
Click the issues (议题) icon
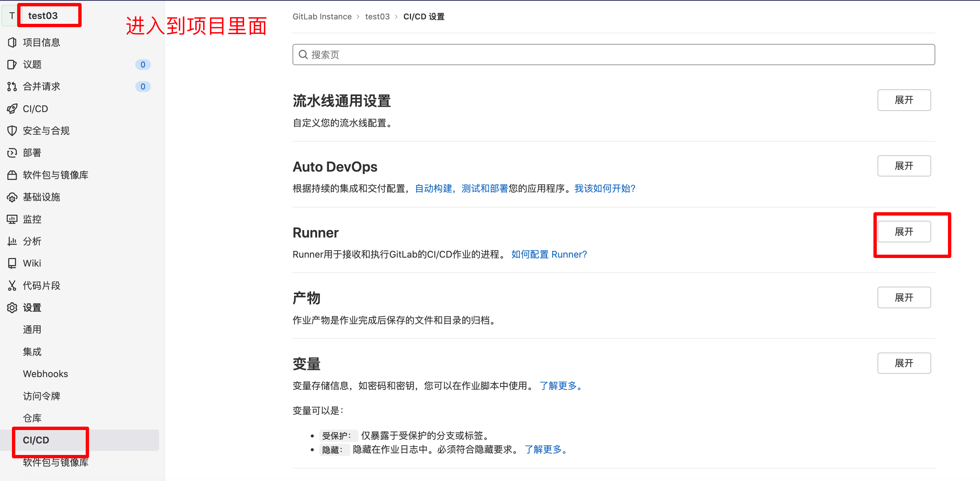point(12,64)
